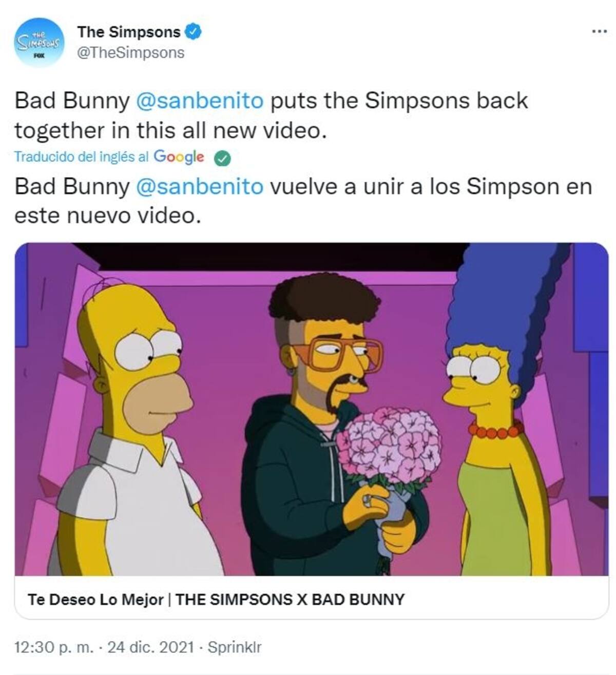Open The Simpsons profile avatar
Screen dimensions: 616x675
(39, 43)
